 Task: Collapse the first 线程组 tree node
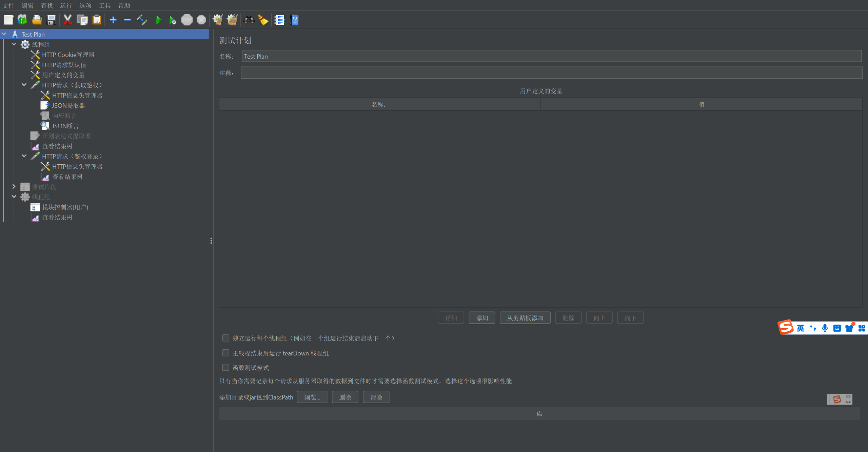(14, 44)
